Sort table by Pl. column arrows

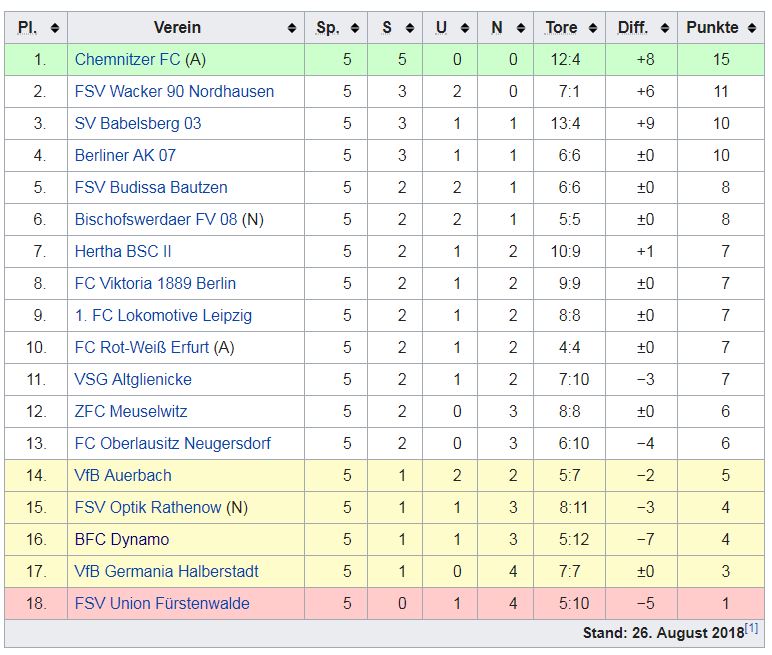click(x=54, y=28)
